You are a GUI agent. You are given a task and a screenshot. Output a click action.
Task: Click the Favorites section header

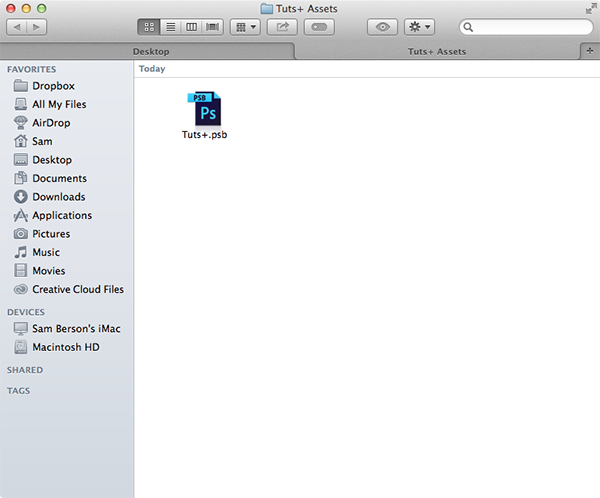(31, 69)
